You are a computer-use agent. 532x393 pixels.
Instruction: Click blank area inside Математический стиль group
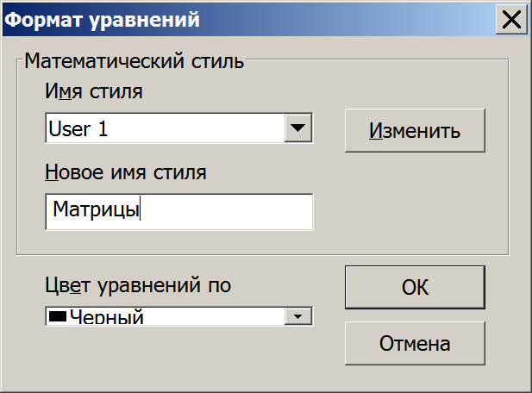(410, 203)
